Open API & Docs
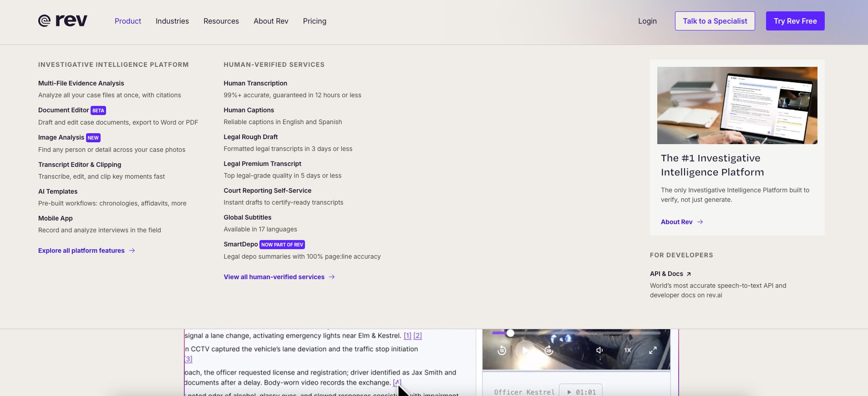 click(666, 274)
